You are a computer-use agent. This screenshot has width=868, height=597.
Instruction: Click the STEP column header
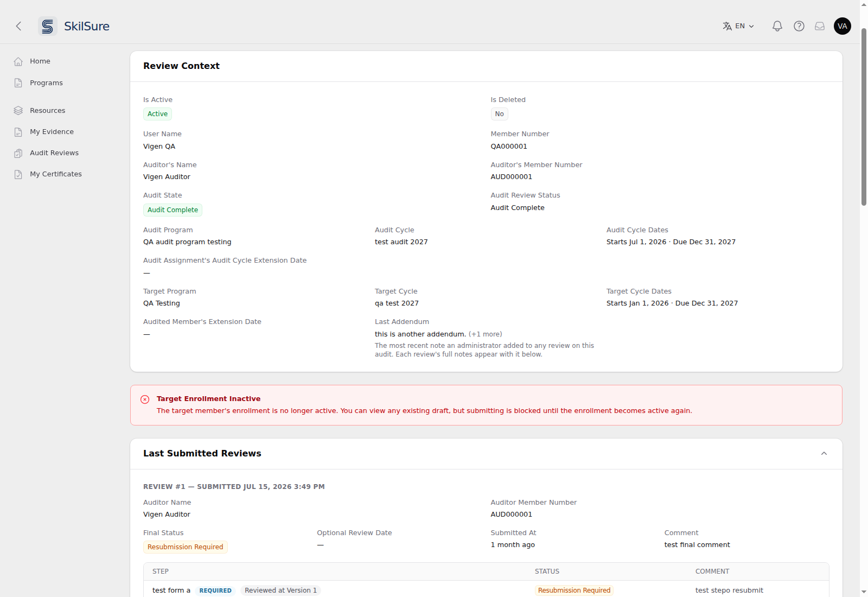click(161, 571)
